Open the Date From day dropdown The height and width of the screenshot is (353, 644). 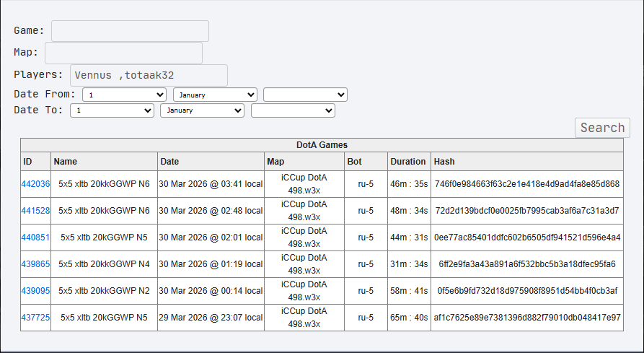click(125, 95)
